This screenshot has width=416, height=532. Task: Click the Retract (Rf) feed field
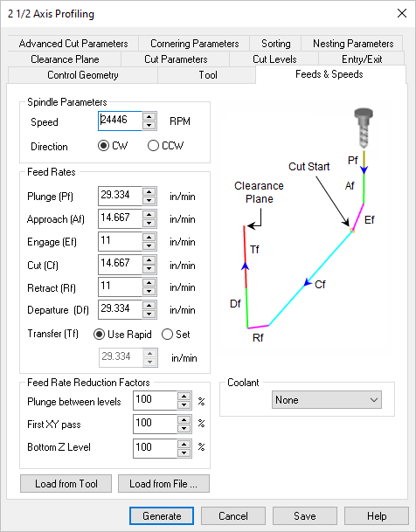click(120, 287)
